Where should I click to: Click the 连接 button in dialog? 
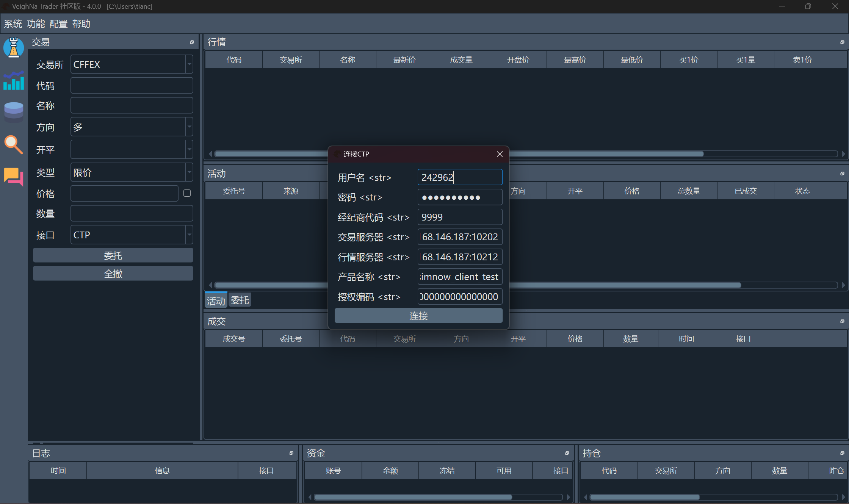tap(418, 316)
